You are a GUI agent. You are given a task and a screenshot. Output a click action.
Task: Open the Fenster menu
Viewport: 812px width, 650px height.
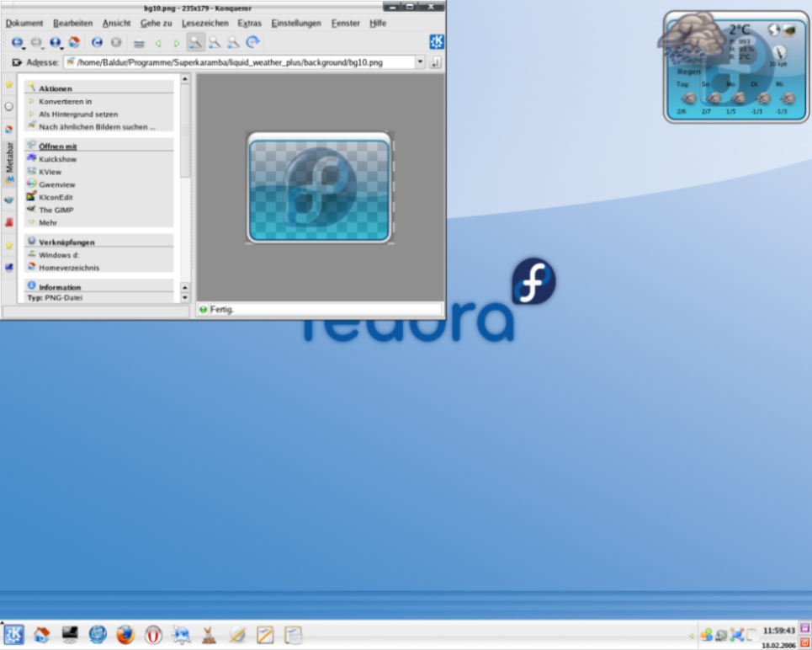tap(345, 24)
